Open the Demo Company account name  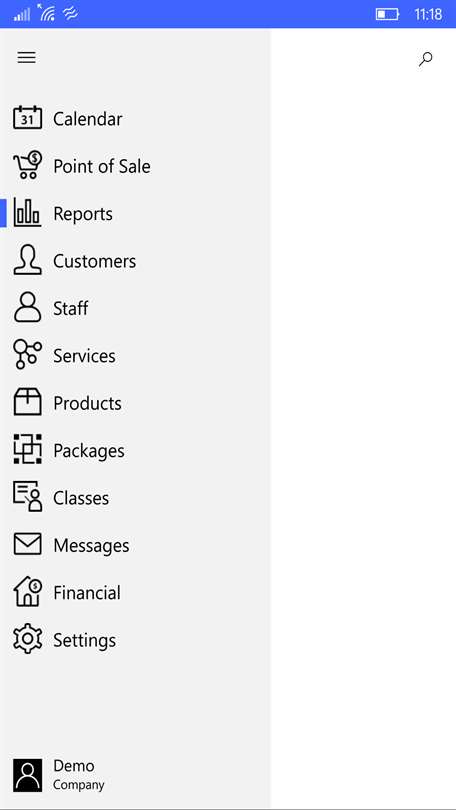click(78, 775)
